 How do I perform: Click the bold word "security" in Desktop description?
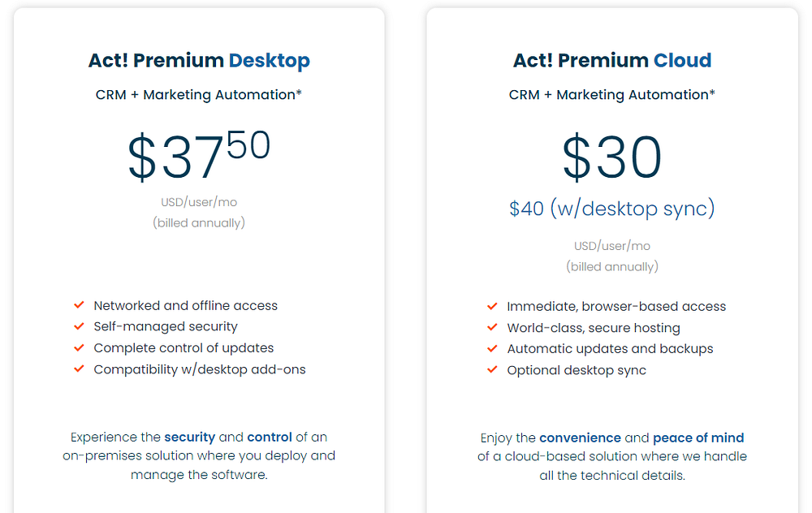[189, 437]
